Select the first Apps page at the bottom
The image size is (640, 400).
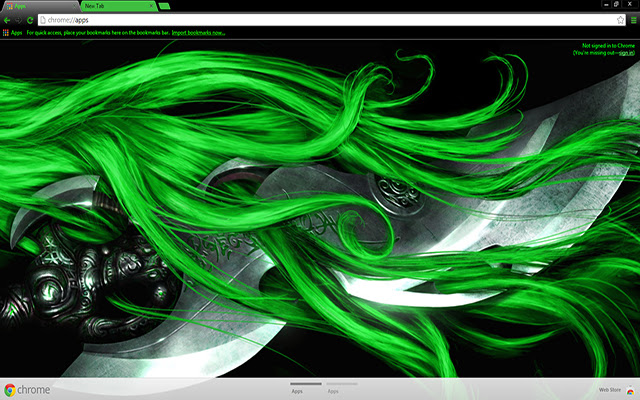(306, 388)
